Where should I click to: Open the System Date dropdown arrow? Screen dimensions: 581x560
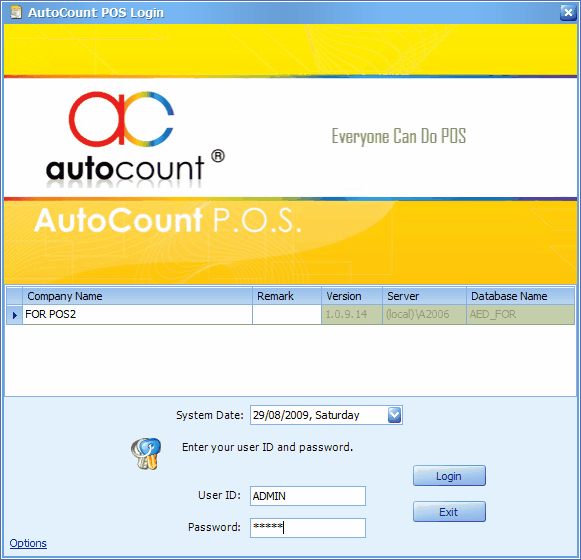click(394, 415)
